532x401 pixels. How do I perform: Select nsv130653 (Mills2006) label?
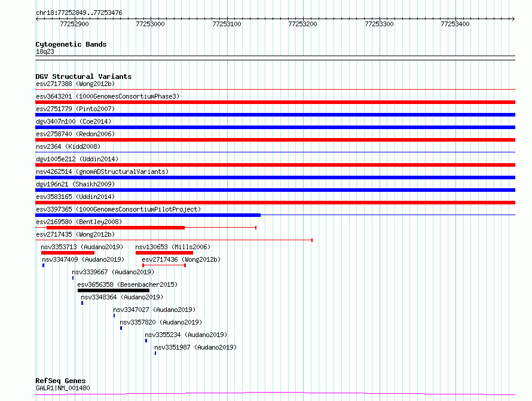[173, 247]
